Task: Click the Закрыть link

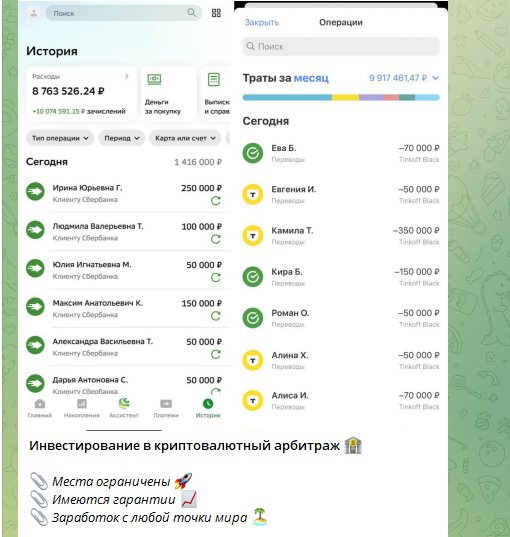Action: point(262,23)
